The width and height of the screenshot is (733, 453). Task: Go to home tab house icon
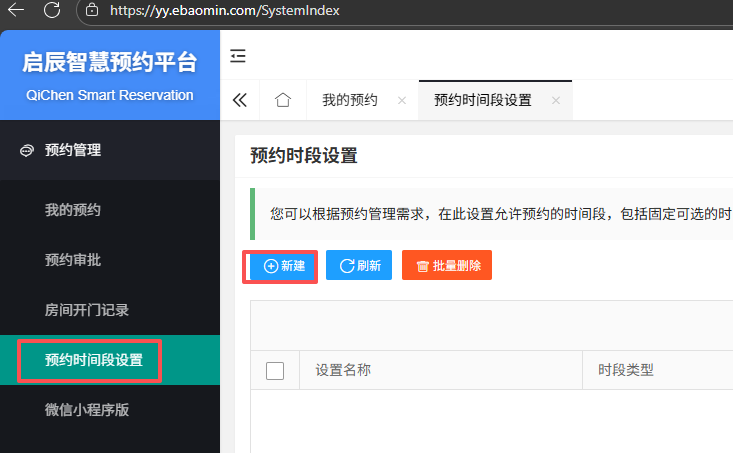[283, 101]
